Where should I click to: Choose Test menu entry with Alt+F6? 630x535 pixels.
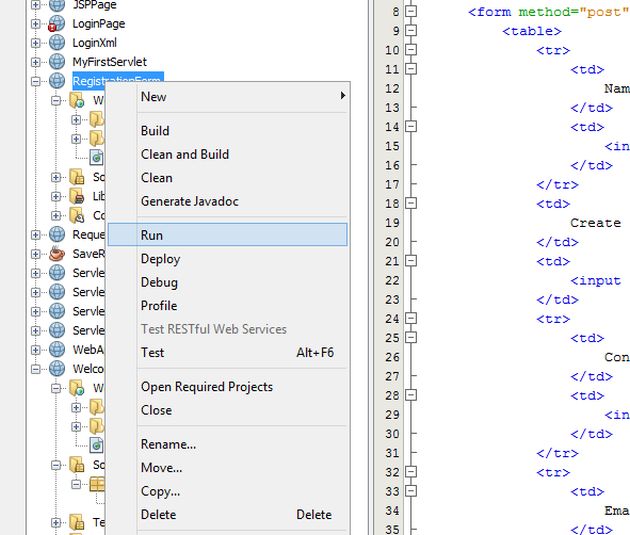228,352
